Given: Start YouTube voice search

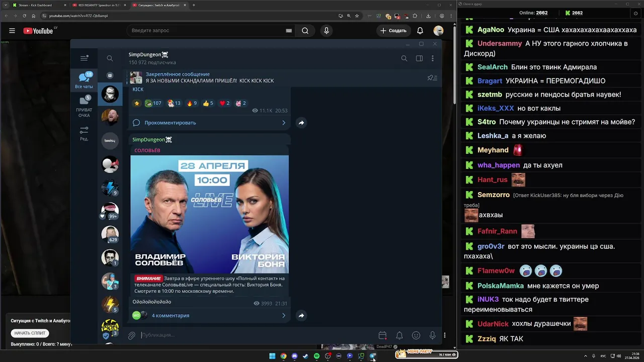Looking at the screenshot, I should coord(327,31).
